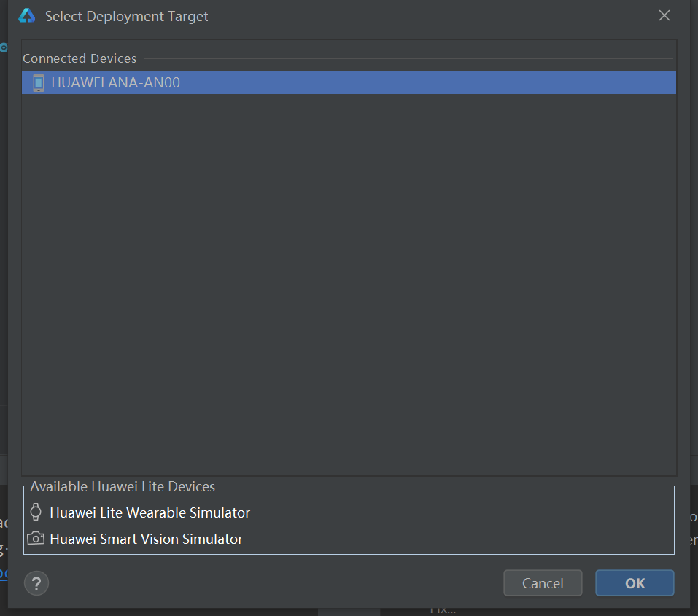Confirm the selection with OK
This screenshot has width=698, height=616.
635,583
